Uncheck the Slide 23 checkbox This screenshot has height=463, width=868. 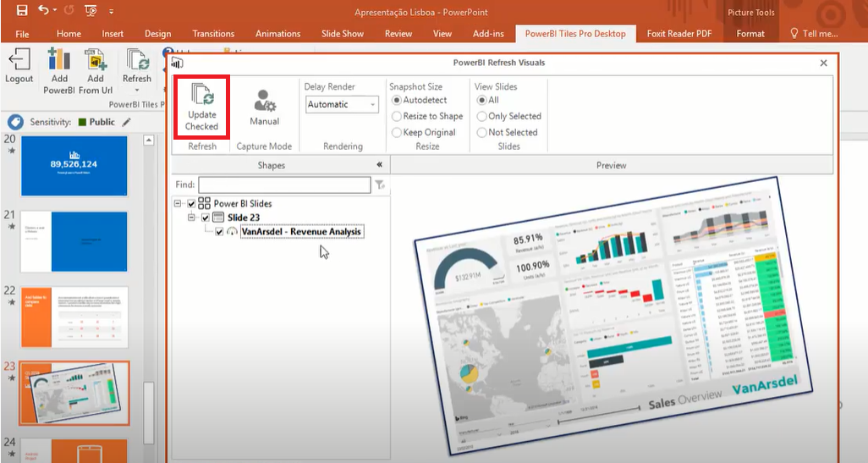[206, 218]
